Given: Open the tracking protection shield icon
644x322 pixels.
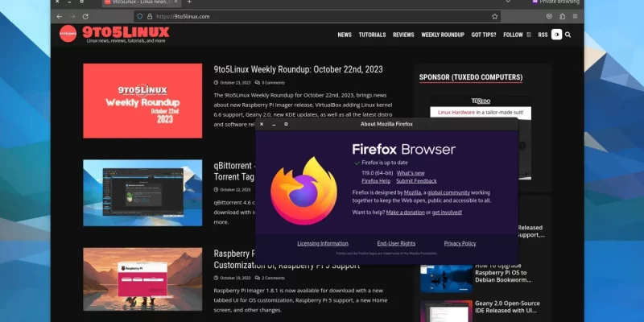Looking at the screenshot, I should pyautogui.click(x=139, y=16).
